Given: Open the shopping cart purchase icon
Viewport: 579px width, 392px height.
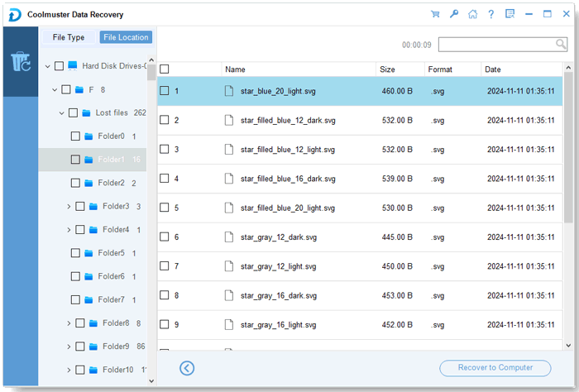Looking at the screenshot, I should pos(435,14).
